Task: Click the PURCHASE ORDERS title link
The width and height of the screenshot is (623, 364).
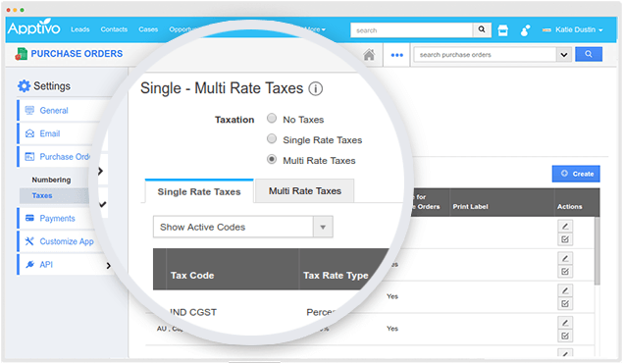Action: pyautogui.click(x=77, y=54)
